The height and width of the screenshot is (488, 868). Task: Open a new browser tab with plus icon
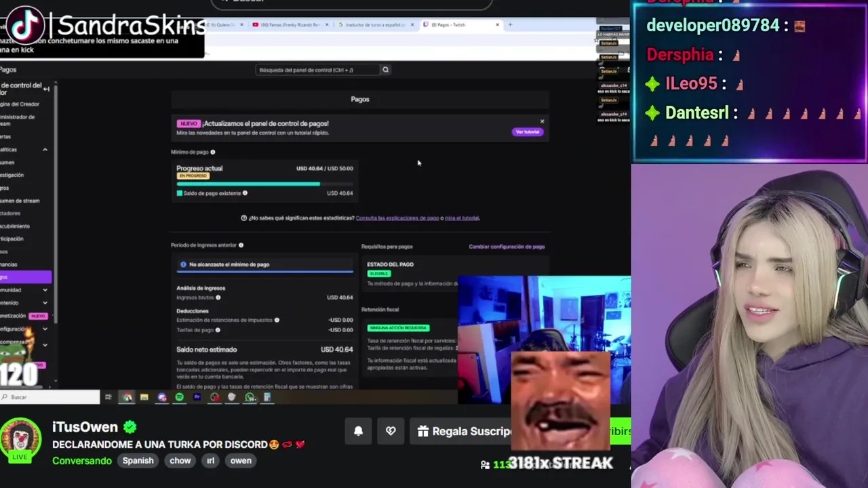510,25
